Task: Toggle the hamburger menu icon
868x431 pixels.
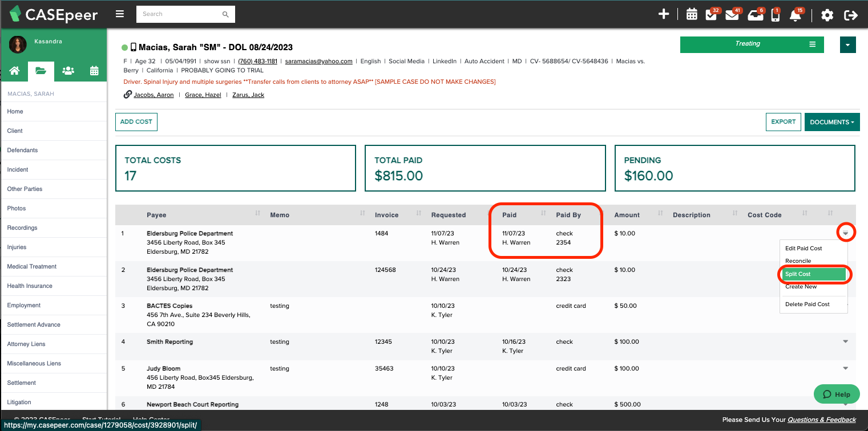Action: [119, 14]
